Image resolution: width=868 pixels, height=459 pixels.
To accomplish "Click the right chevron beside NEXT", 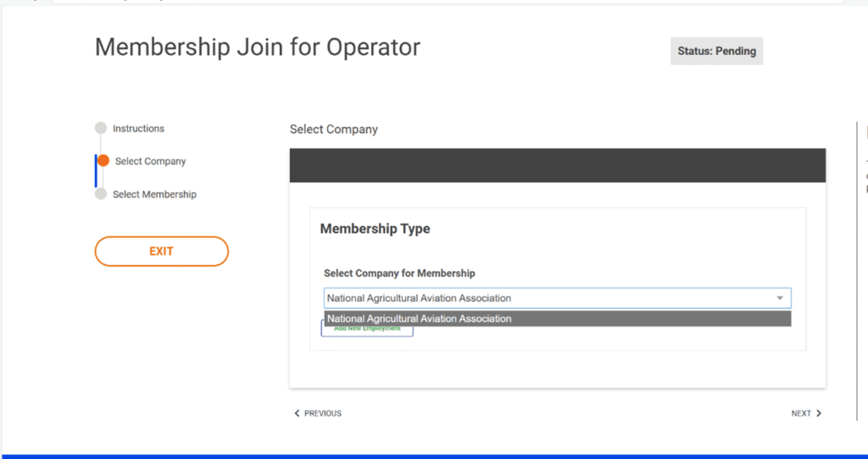I will coord(819,413).
